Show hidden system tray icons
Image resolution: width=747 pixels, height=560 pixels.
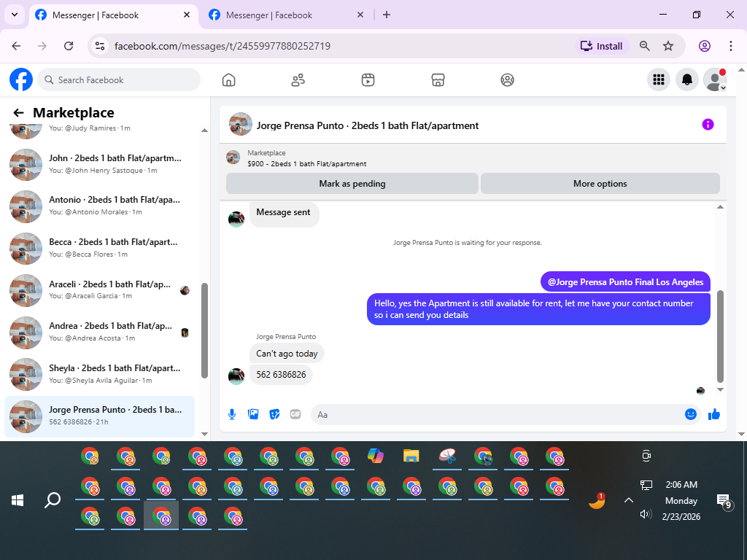pyautogui.click(x=629, y=500)
